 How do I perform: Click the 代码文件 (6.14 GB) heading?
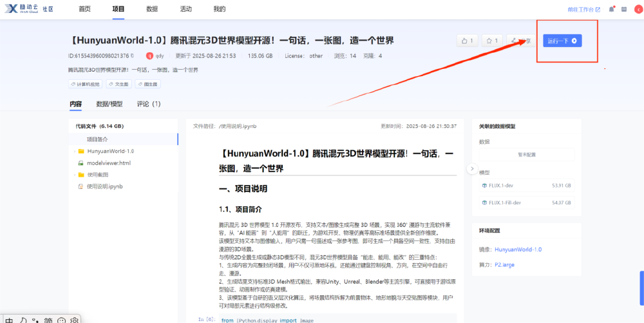point(99,126)
